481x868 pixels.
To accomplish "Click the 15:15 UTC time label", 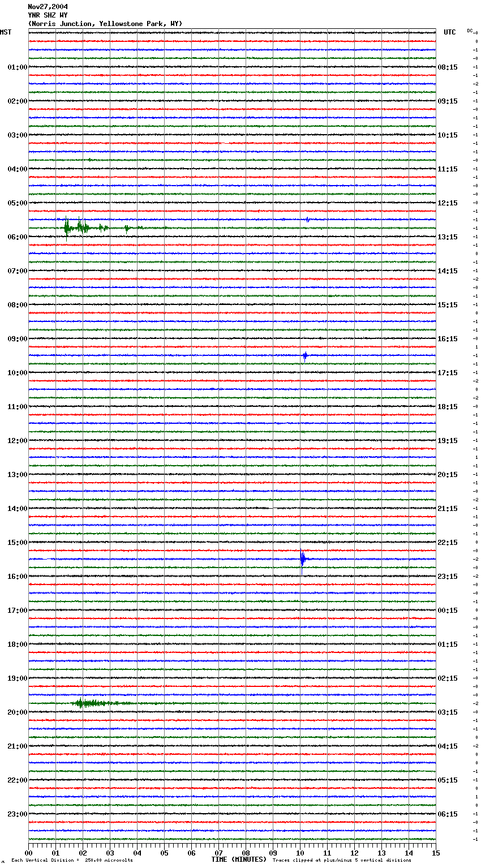I will (448, 305).
